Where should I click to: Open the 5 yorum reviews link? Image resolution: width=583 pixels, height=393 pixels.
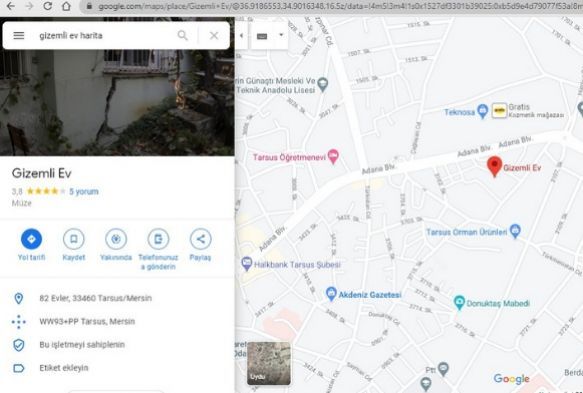pos(84,191)
